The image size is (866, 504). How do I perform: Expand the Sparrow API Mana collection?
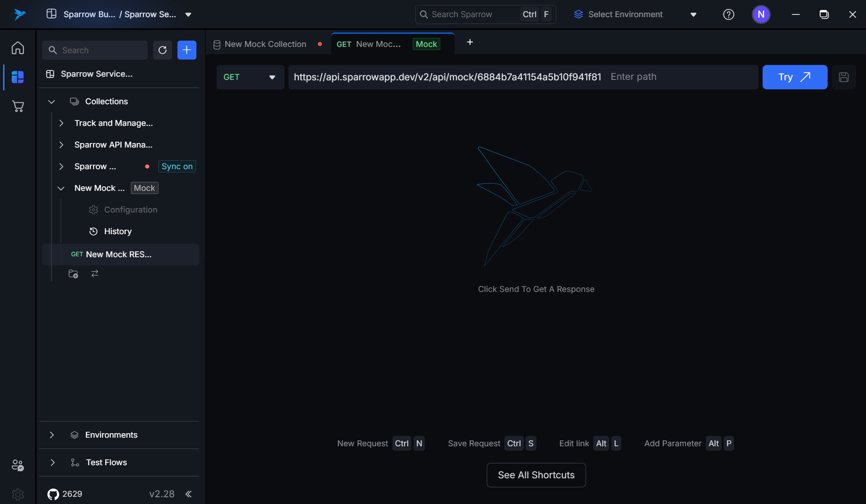click(x=61, y=145)
